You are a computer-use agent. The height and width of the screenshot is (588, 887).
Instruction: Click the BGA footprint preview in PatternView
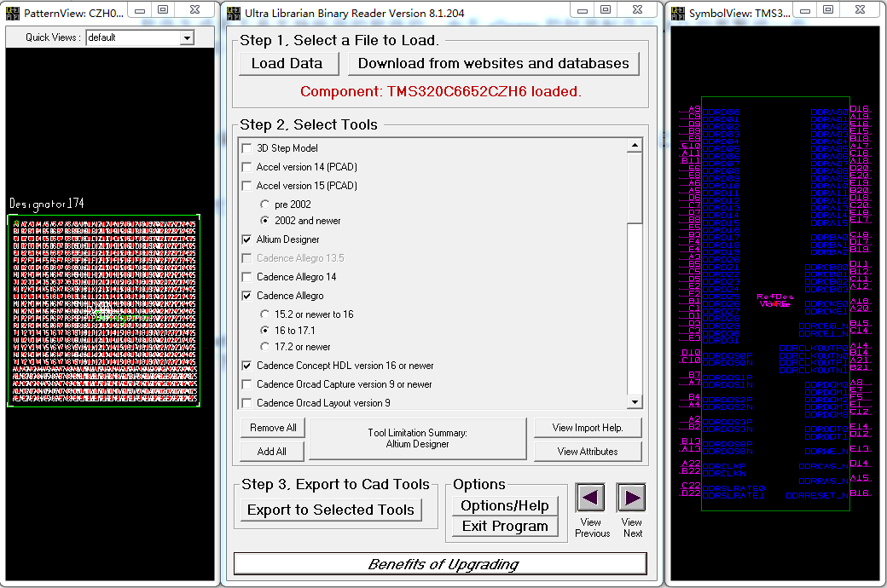point(104,310)
